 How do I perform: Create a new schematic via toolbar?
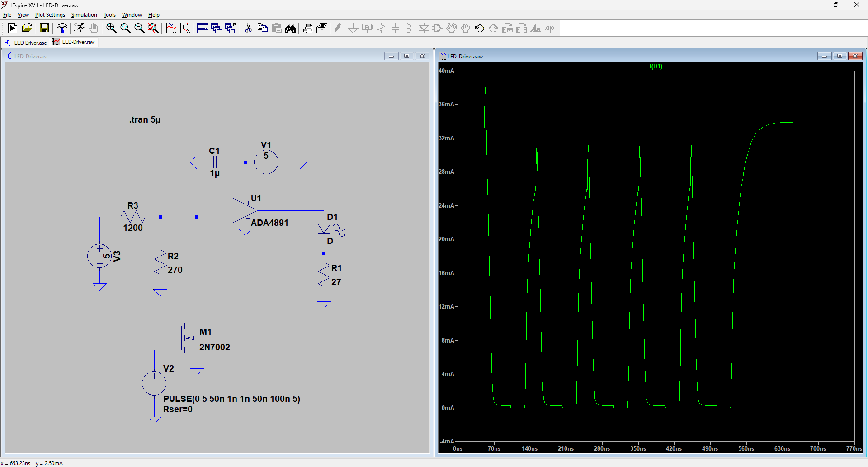click(x=13, y=28)
